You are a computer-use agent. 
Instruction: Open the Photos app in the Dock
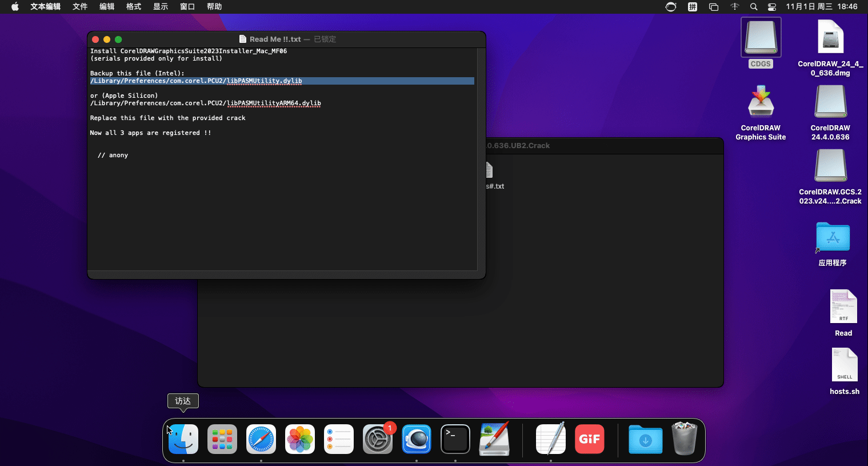click(300, 439)
